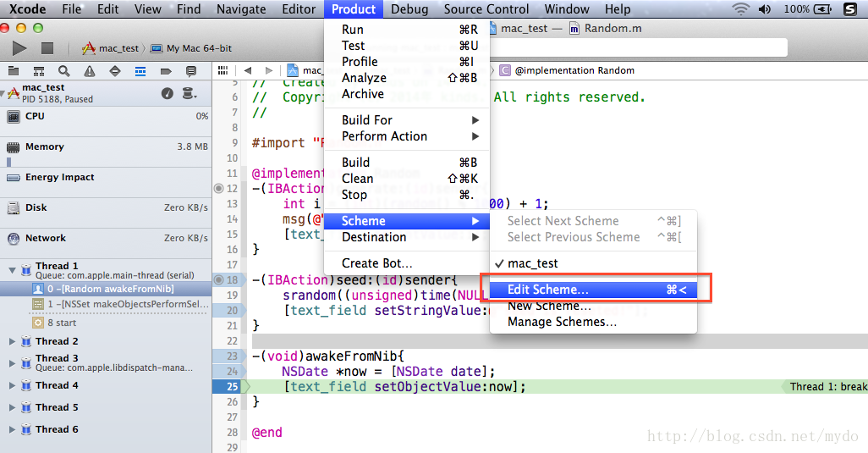Collapse Thread 1 disclosure triangle
The image size is (868, 453).
coord(12,270)
